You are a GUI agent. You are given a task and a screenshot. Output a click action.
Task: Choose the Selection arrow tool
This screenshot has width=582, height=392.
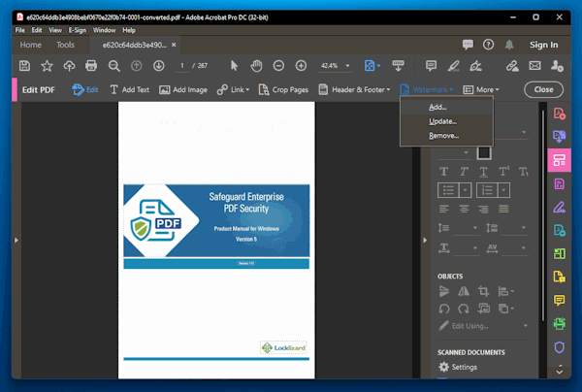pos(234,66)
